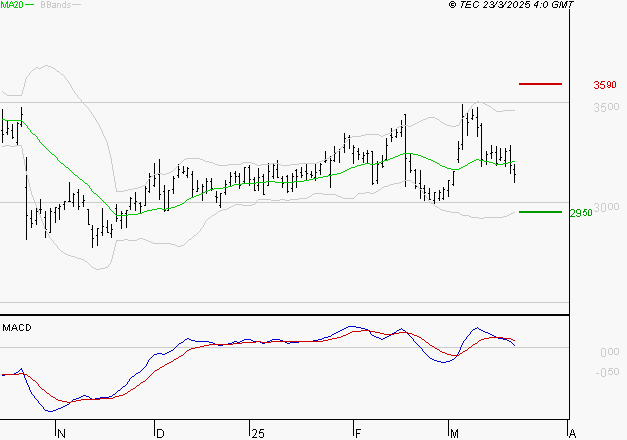Click the 3000 price axis label
627x440 pixels.
pyautogui.click(x=606, y=207)
